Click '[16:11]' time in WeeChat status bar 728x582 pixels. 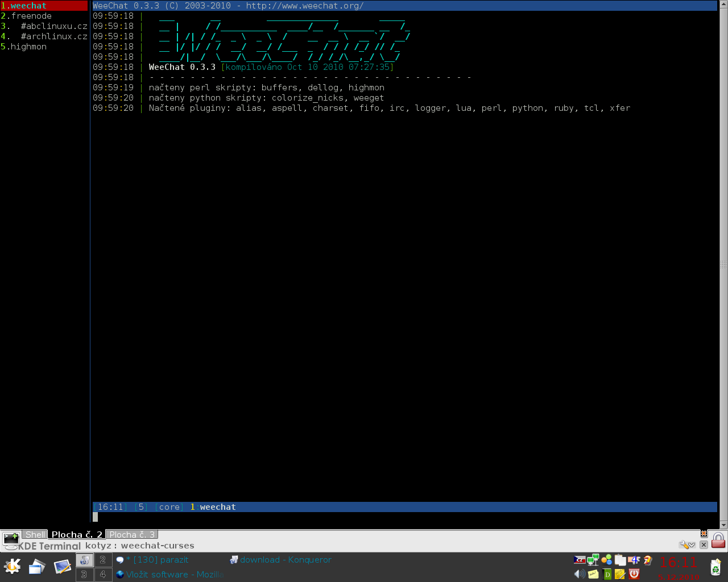pos(110,507)
